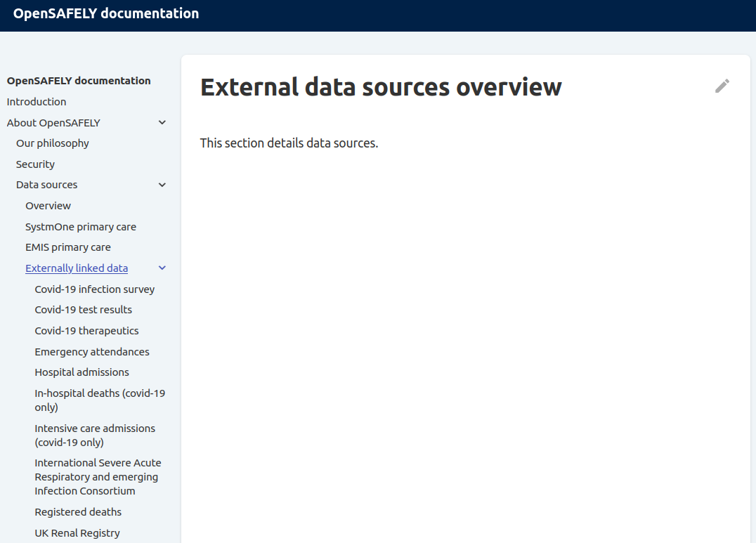Open Hospital admissions page
Screen dimensions: 756x543
click(82, 372)
